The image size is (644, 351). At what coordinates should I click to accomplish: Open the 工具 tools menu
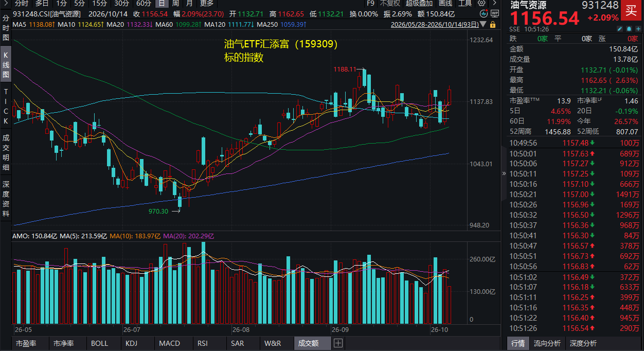465,3
